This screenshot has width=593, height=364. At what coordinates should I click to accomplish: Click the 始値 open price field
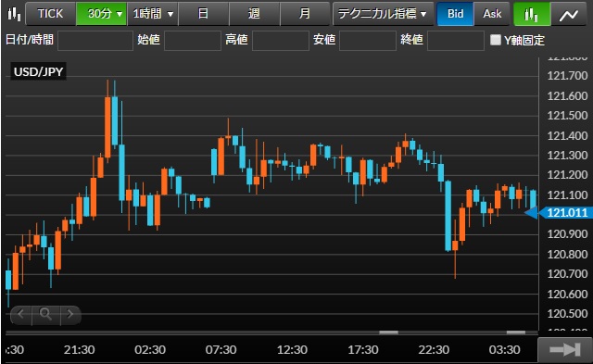[x=193, y=41]
